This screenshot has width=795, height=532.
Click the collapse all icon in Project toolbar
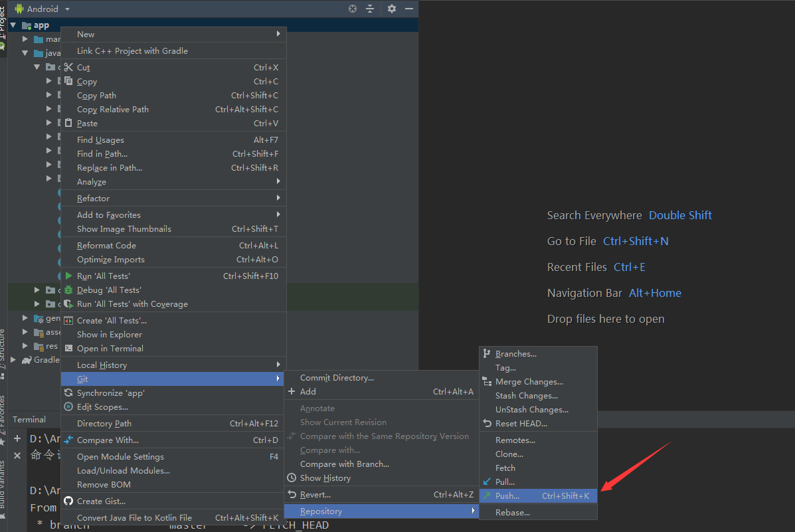click(x=370, y=9)
